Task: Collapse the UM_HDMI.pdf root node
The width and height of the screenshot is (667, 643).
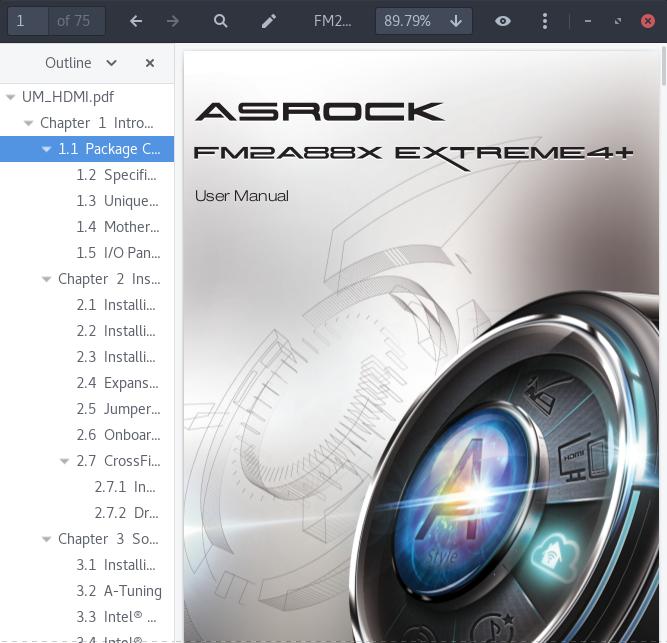Action: click(10, 97)
